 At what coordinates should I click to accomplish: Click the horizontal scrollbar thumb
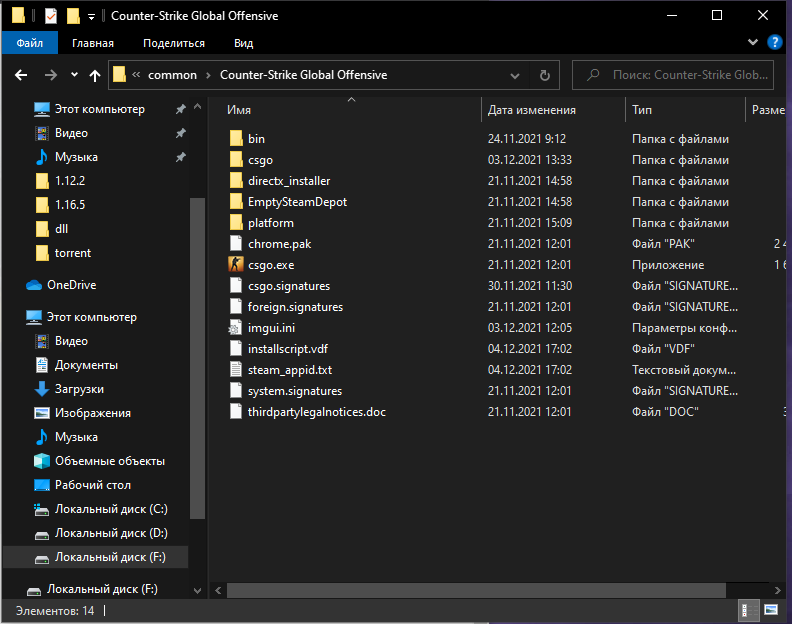click(476, 590)
